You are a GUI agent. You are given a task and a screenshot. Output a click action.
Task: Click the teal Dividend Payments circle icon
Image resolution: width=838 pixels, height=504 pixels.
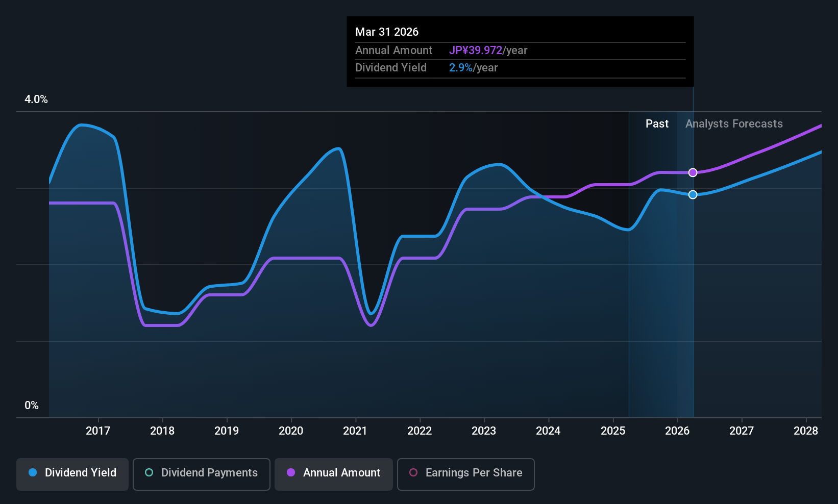149,472
